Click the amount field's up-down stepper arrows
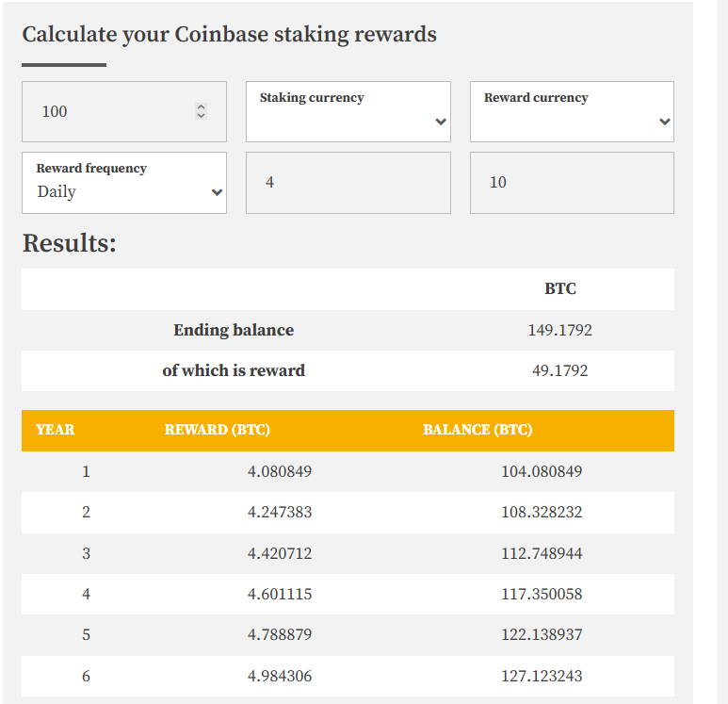The height and width of the screenshot is (704, 728). (201, 111)
